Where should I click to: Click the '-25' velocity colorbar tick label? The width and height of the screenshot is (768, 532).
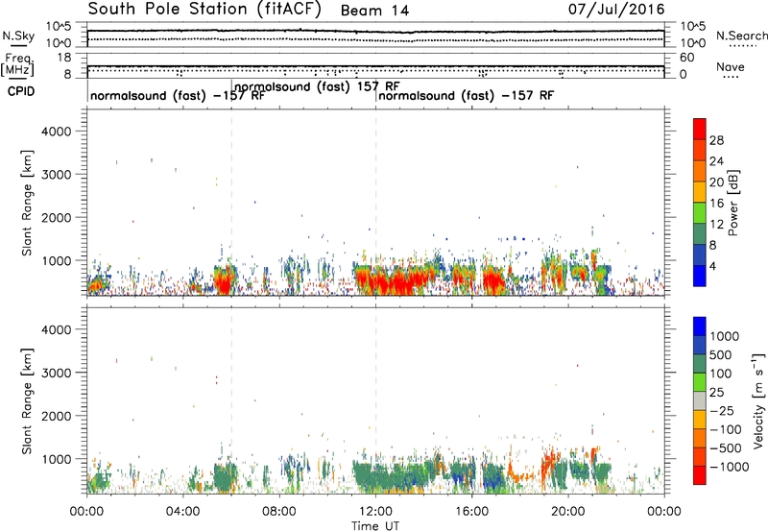click(x=722, y=411)
